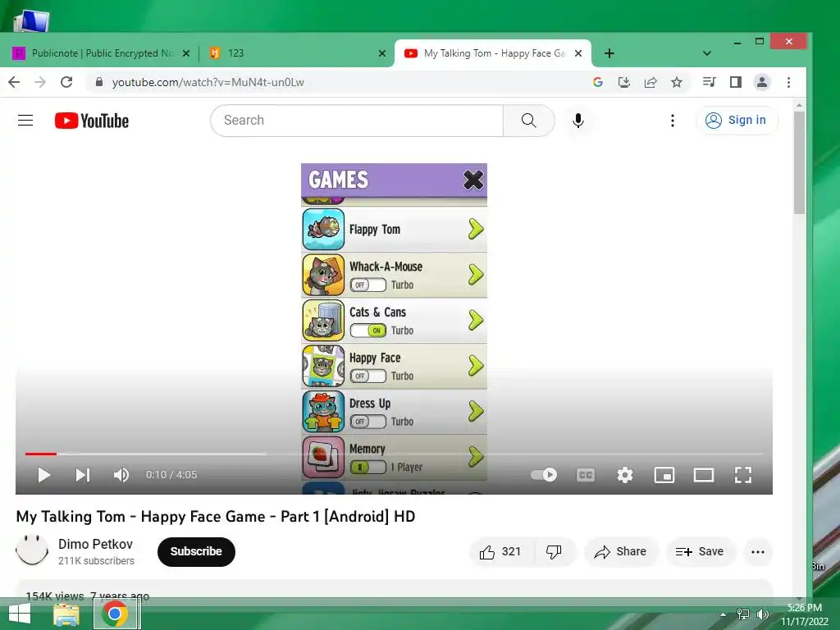840x630 pixels.
Task: Open more actions ellipsis below video
Action: click(x=757, y=552)
